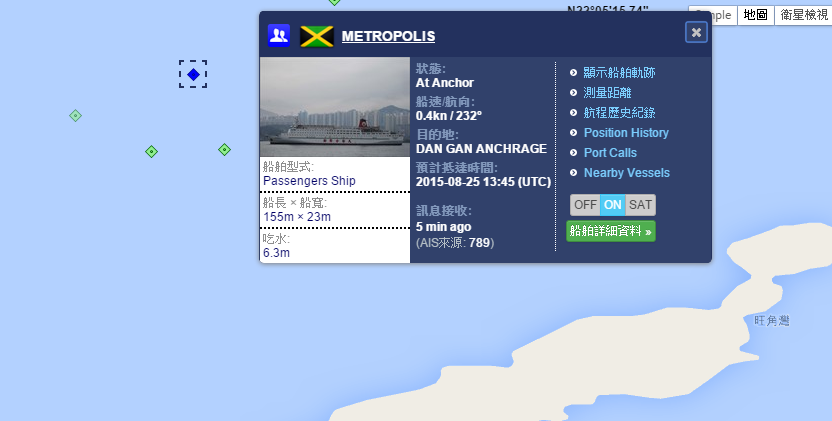
Task: Click 測量距離 measure distance link
Action: (607, 92)
